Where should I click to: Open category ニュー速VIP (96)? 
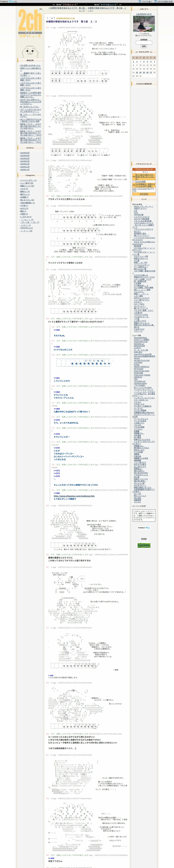27,183
